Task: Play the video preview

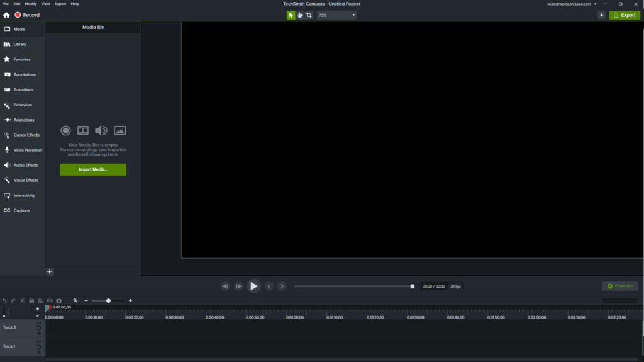Action: click(x=254, y=286)
